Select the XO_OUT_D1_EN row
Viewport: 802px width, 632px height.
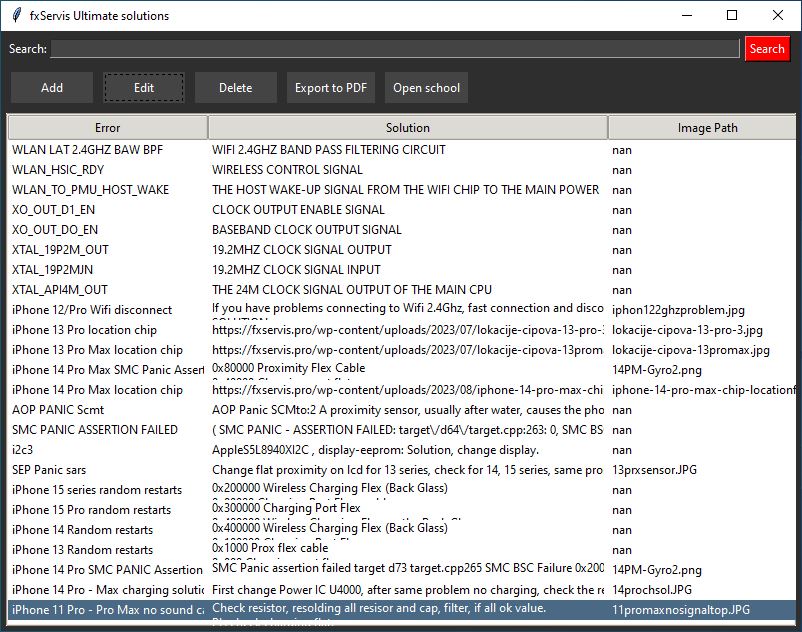coord(402,210)
